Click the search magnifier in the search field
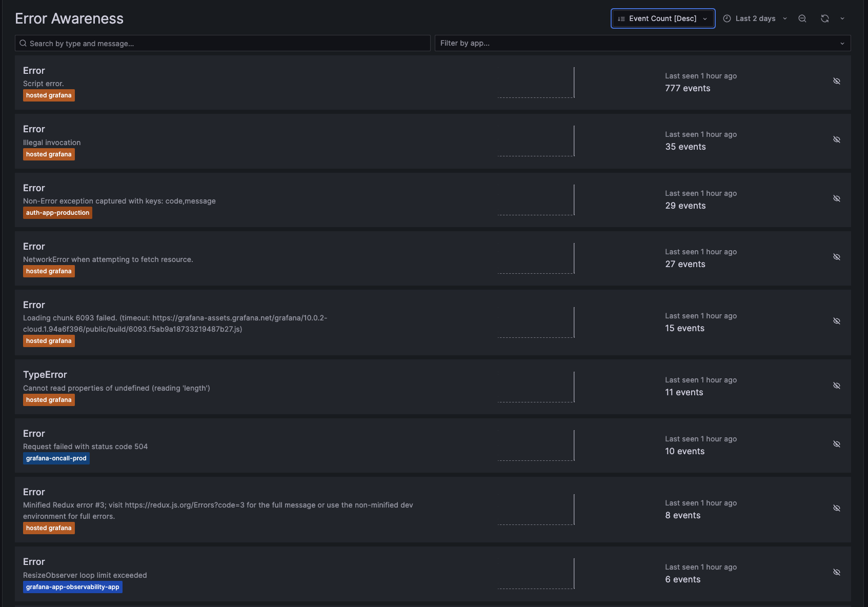Image resolution: width=868 pixels, height=607 pixels. (x=23, y=43)
